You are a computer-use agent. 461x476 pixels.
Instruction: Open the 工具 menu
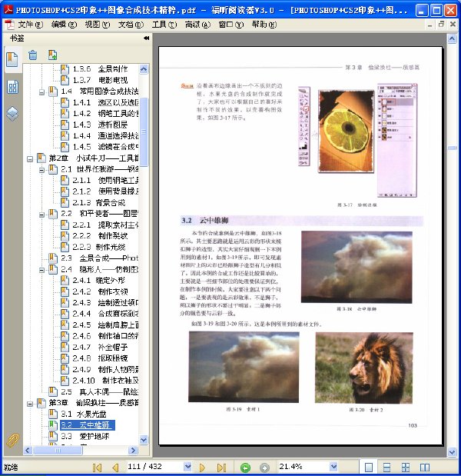pos(164,25)
